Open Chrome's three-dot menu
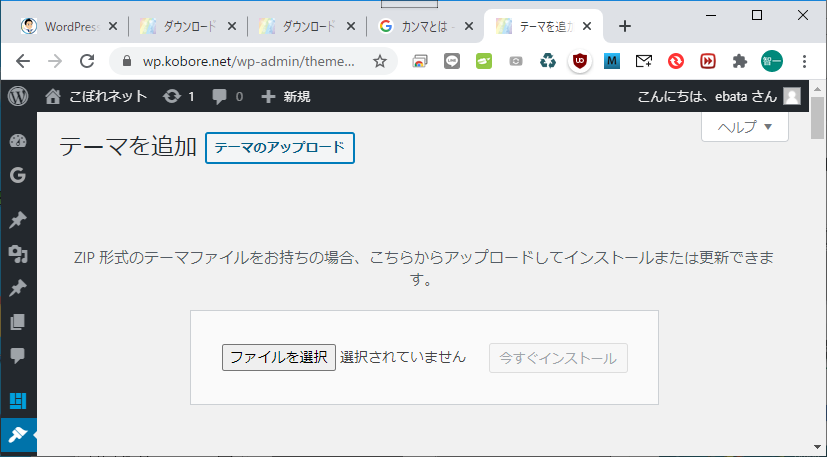827x457 pixels. [805, 61]
